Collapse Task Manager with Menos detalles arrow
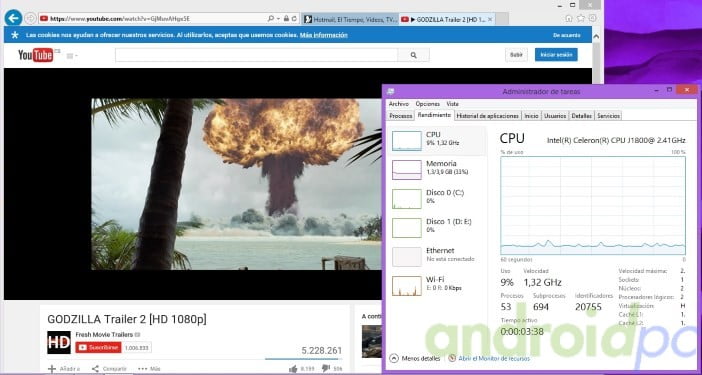The height and width of the screenshot is (375, 702). [394, 358]
